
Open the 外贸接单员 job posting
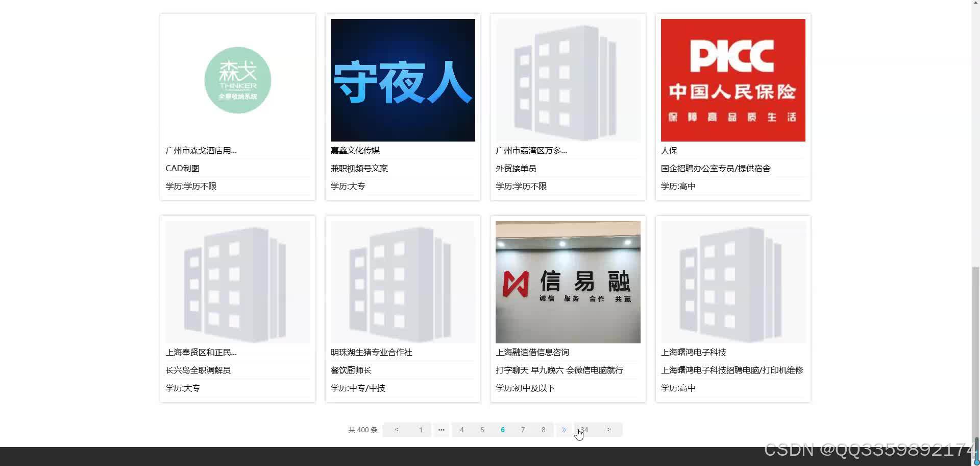(x=516, y=168)
